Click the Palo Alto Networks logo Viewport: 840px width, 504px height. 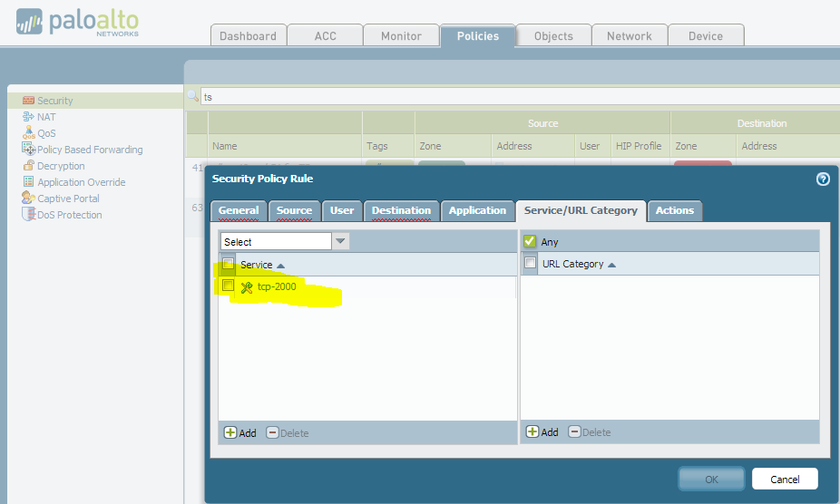pos(78,23)
